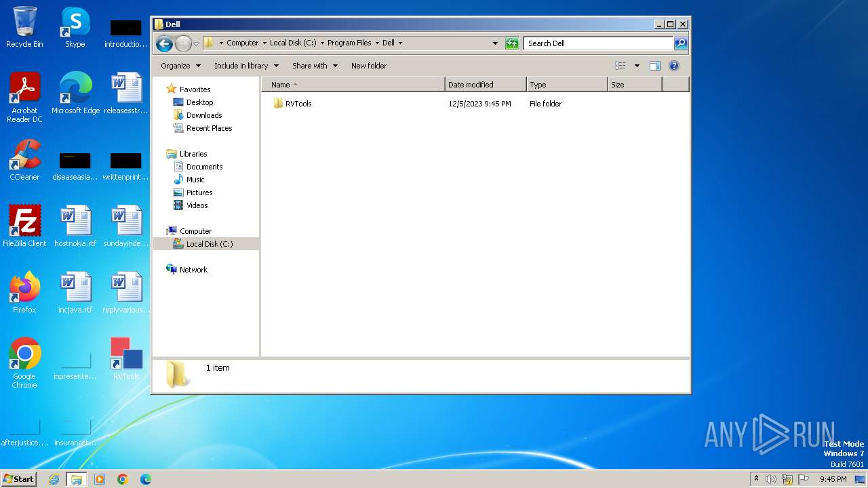Image resolution: width=868 pixels, height=488 pixels.
Task: Click the volume speaker tray icon
Action: pos(771,479)
